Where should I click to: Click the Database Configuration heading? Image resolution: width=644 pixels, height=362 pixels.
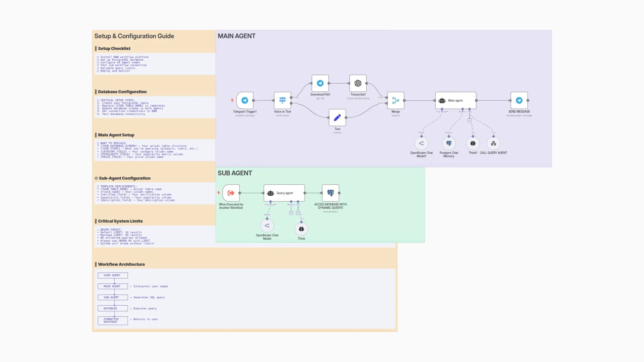coord(121,92)
